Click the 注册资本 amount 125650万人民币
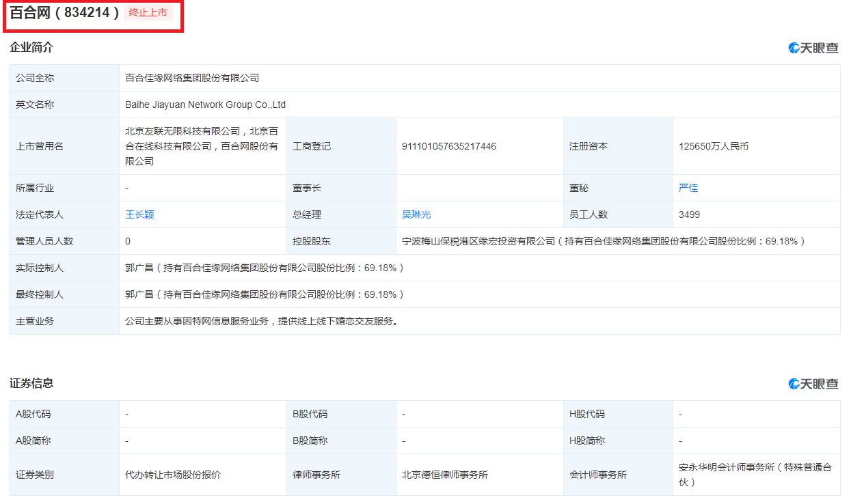 click(x=716, y=145)
